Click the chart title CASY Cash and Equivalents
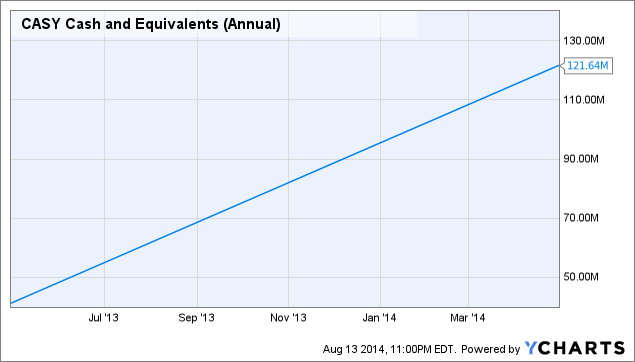The height and width of the screenshot is (362, 635). pos(120,24)
